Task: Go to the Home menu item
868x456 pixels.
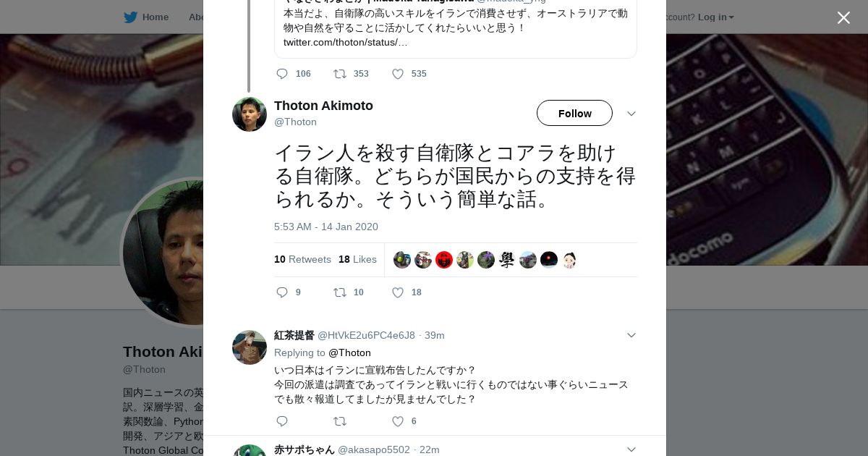Action: click(155, 17)
